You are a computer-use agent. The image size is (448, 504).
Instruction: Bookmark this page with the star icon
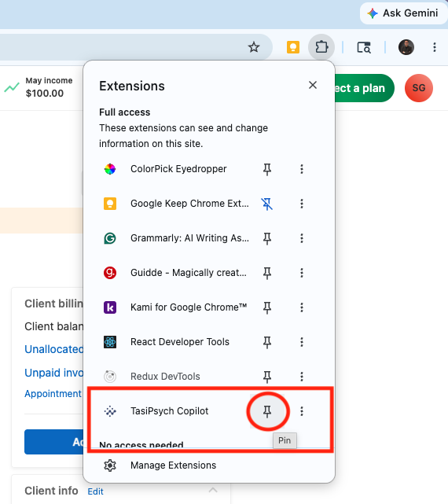coord(254,47)
